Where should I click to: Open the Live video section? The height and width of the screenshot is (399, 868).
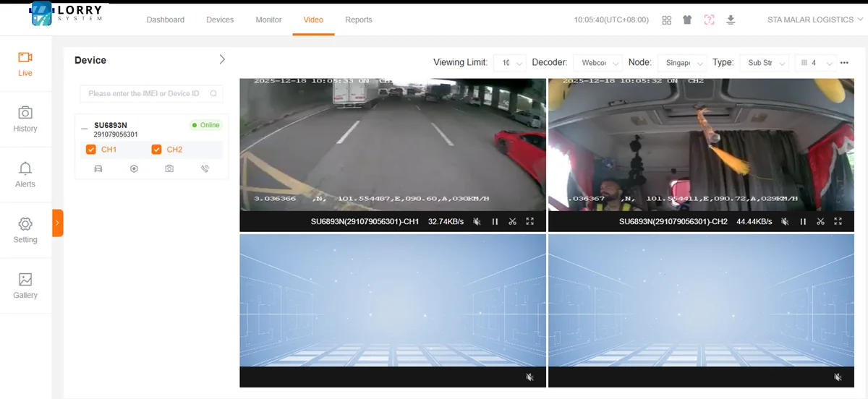point(25,64)
